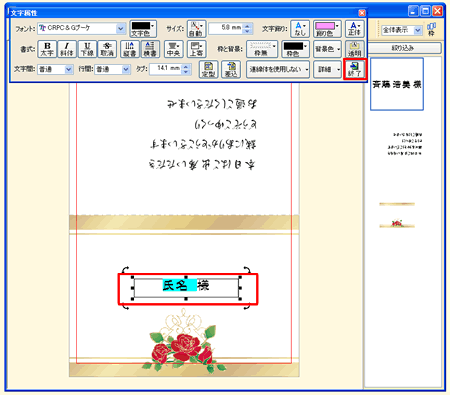Click the upside-down message text block

[x=203, y=134]
